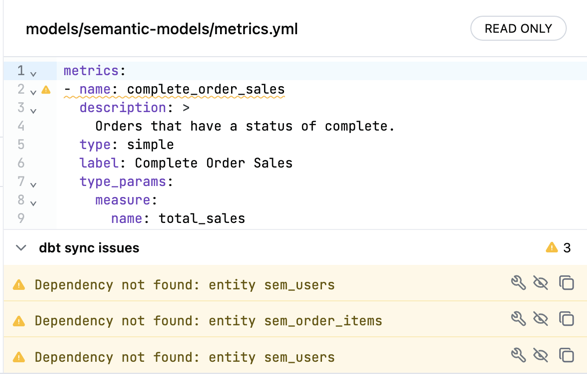Image resolution: width=587 pixels, height=374 pixels.
Task: Hide the first sem_users issue
Action: click(x=541, y=283)
